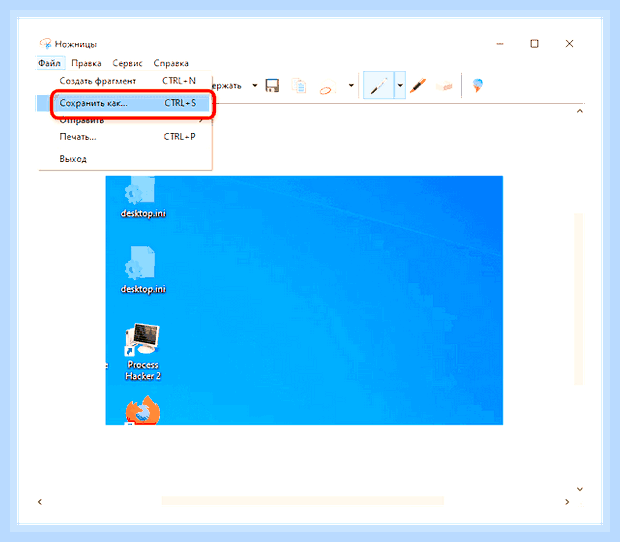Open Paint 3D editing balloon icon
This screenshot has height=542, width=620.
tap(478, 85)
